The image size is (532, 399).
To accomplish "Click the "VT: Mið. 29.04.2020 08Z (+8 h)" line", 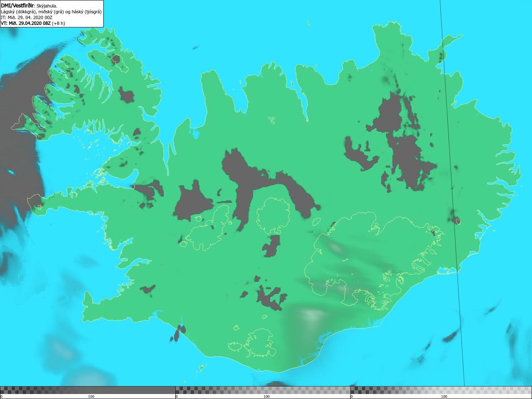I will pos(33,23).
